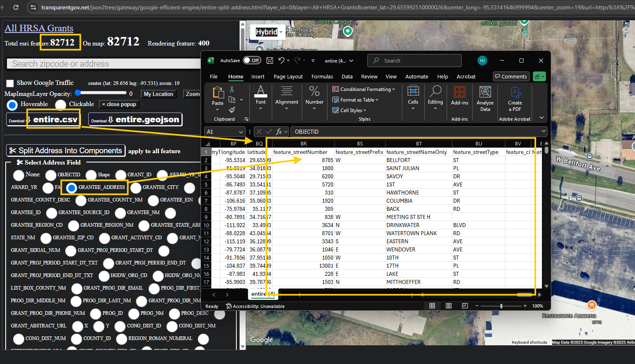Viewport: 635px width, 364px height.
Task: Open the All HRSA Grants link
Action: [x=39, y=28]
